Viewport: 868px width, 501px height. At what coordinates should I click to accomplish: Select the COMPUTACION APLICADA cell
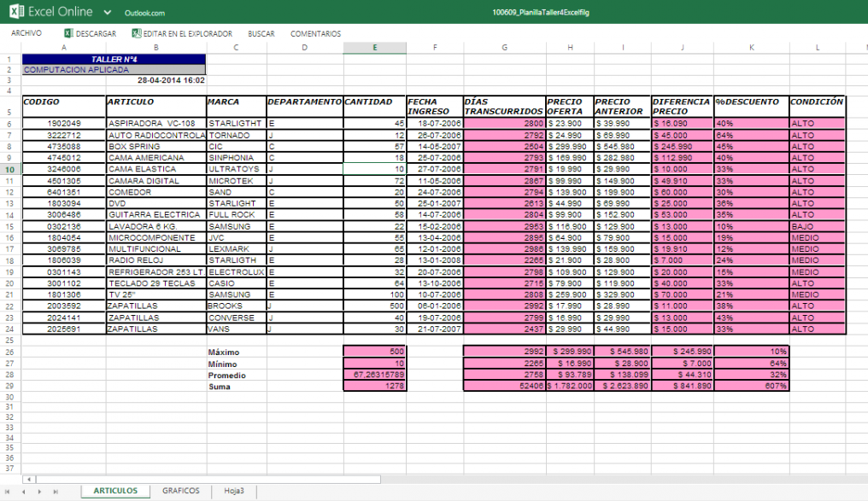click(114, 70)
